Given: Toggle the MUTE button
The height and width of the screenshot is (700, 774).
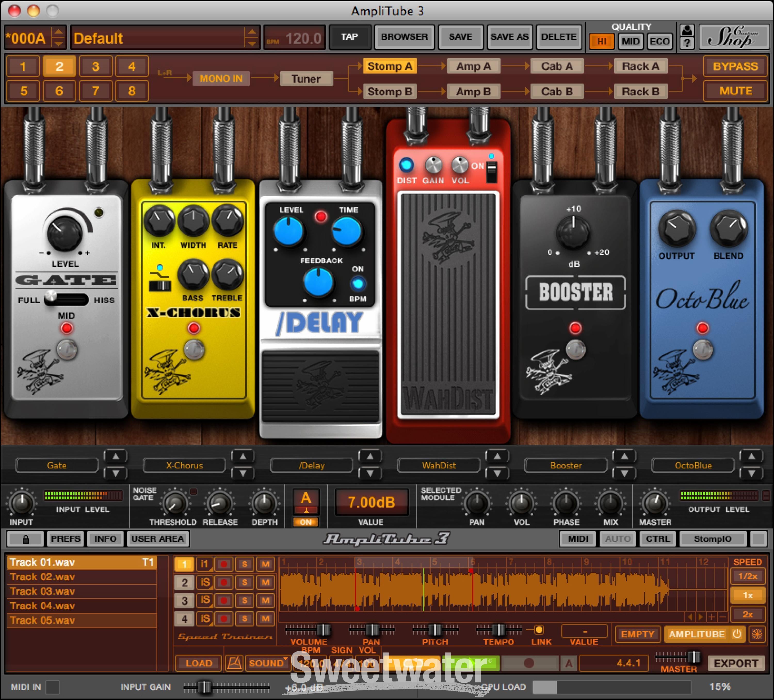Looking at the screenshot, I should click(x=735, y=91).
